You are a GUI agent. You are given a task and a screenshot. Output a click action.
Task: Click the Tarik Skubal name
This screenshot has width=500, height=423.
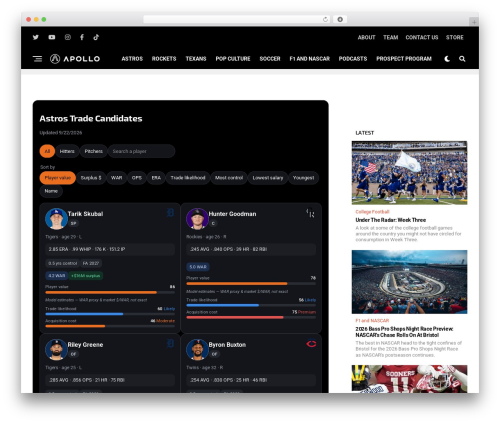click(x=85, y=214)
